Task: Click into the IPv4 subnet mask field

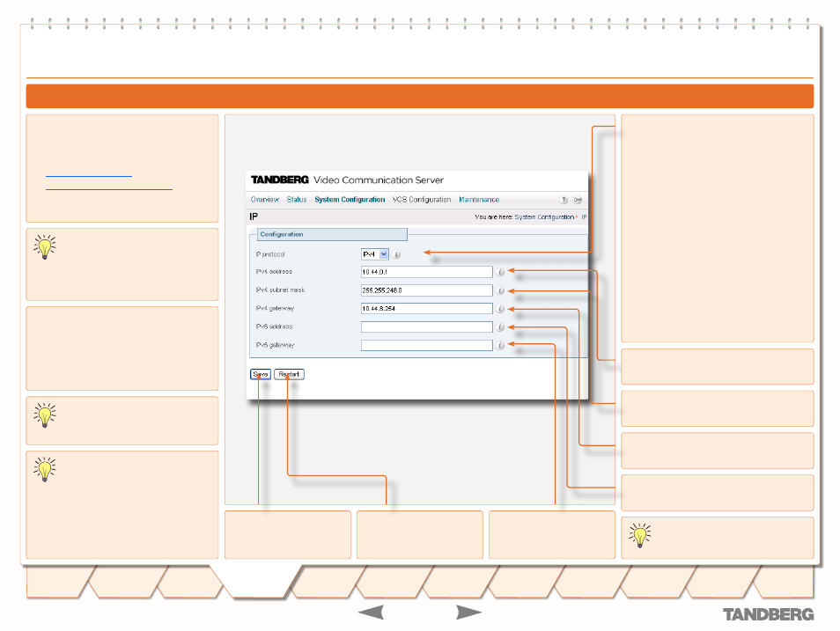Action: click(427, 290)
